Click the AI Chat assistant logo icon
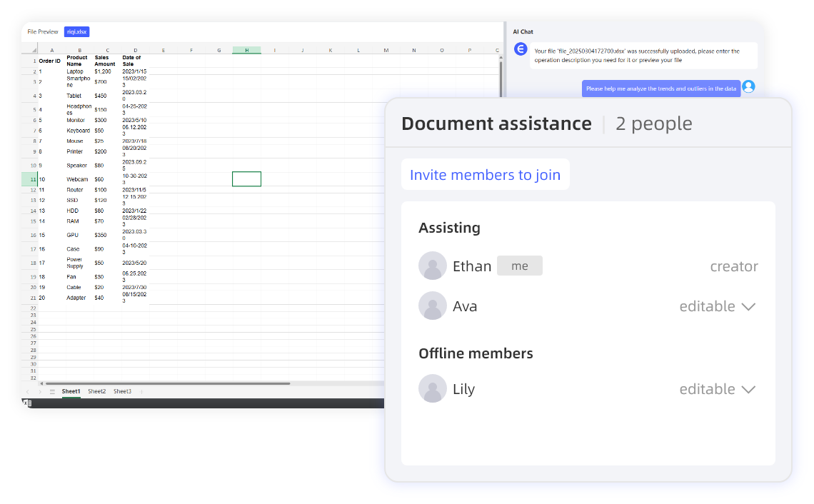814x504 pixels. [520, 48]
